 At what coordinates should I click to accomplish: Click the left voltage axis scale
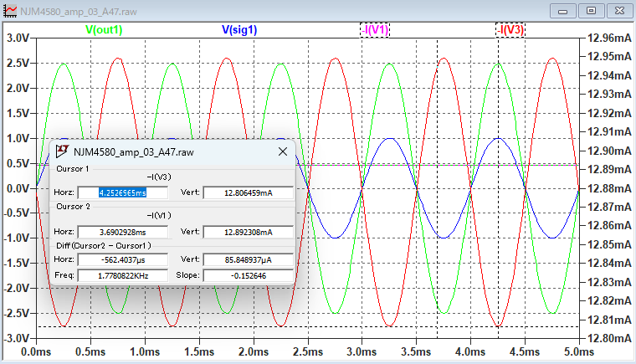pos(17,188)
